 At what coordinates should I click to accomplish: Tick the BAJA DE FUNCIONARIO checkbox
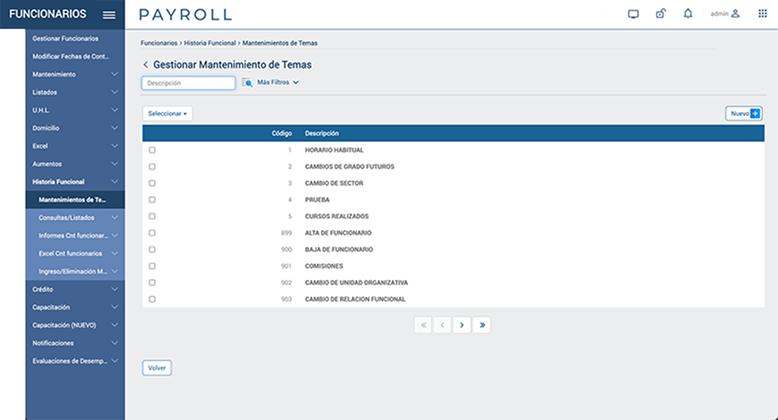pyautogui.click(x=152, y=249)
